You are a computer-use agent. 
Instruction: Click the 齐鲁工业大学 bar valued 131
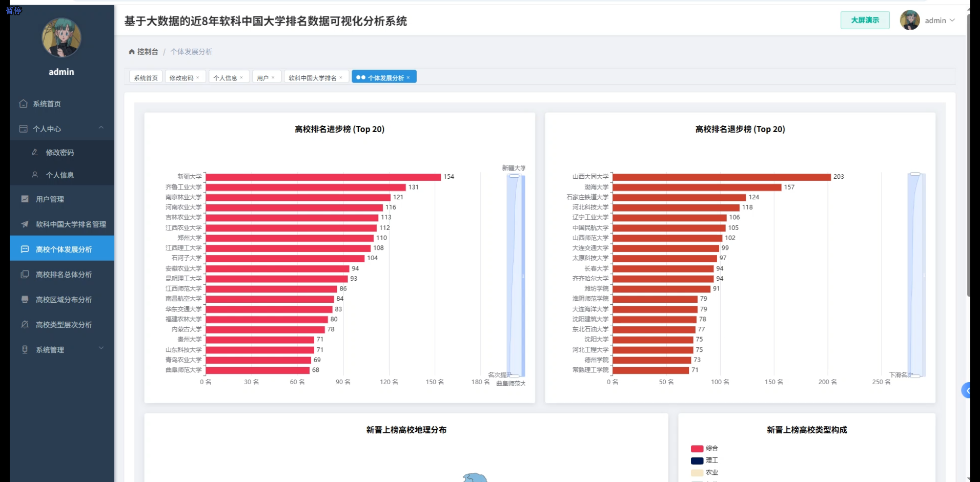[x=306, y=187]
